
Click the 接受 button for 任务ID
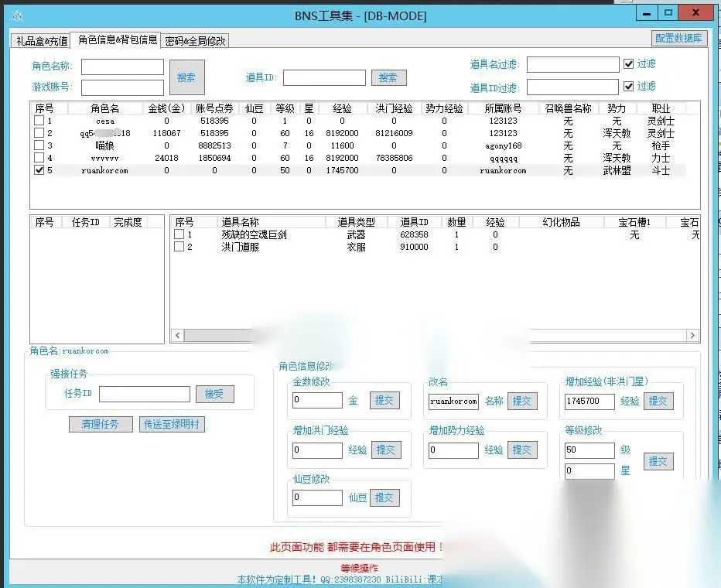tap(215, 394)
